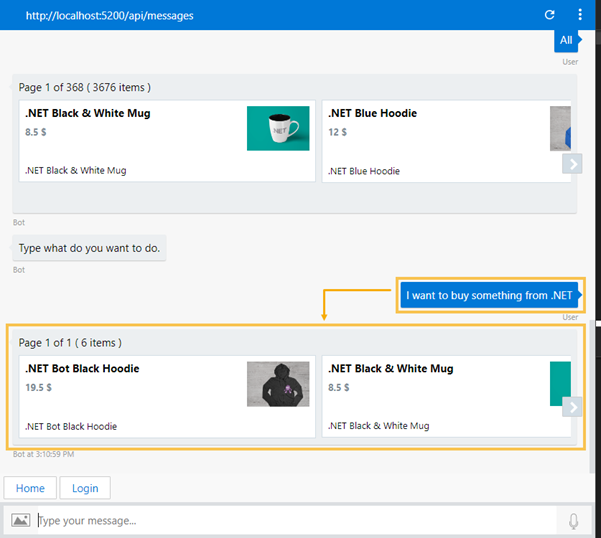
Task: Open the three-dot settings menu
Action: click(580, 15)
